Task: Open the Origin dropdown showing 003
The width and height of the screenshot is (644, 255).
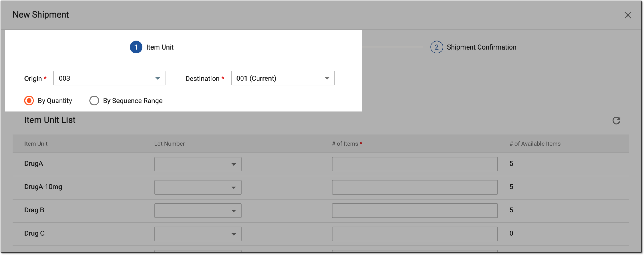Action: [x=109, y=78]
